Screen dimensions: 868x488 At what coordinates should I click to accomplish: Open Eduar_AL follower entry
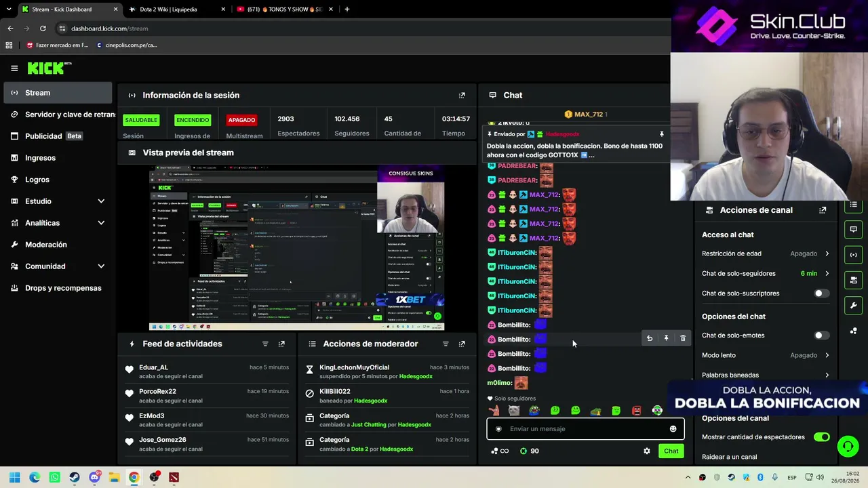(x=153, y=367)
